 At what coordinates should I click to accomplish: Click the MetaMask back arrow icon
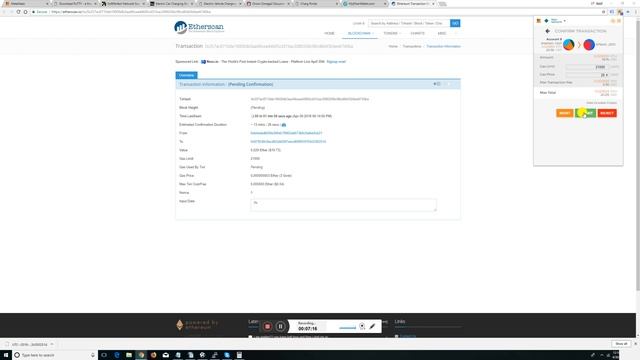547,31
